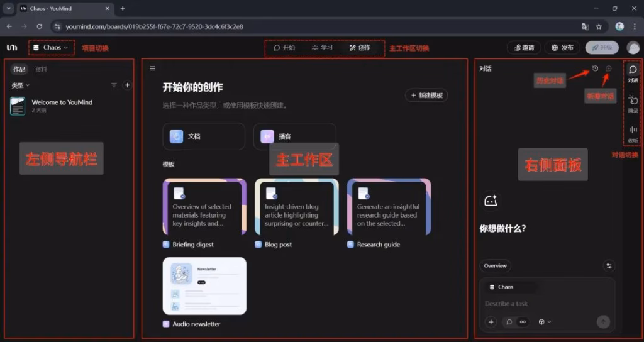Expand the Chaos project switcher dropdown

pos(51,47)
